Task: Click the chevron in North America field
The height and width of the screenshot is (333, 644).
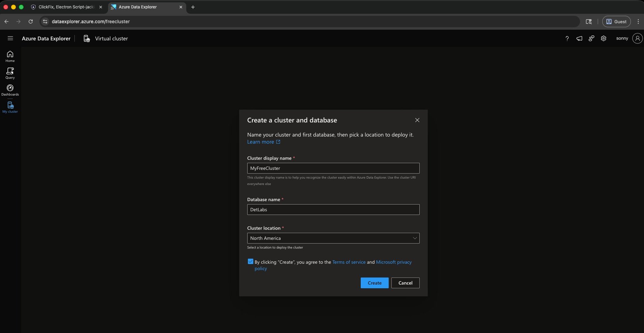Action: (x=415, y=238)
